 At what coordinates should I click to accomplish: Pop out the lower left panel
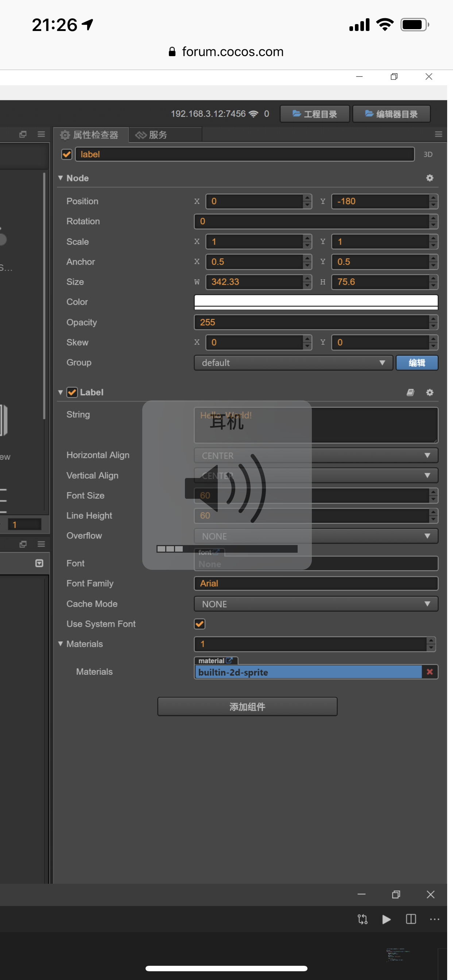coord(23,544)
